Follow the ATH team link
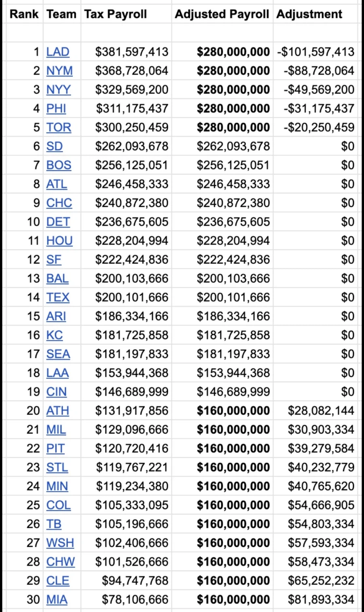Viewport: 364px width, 612px height. click(57, 411)
